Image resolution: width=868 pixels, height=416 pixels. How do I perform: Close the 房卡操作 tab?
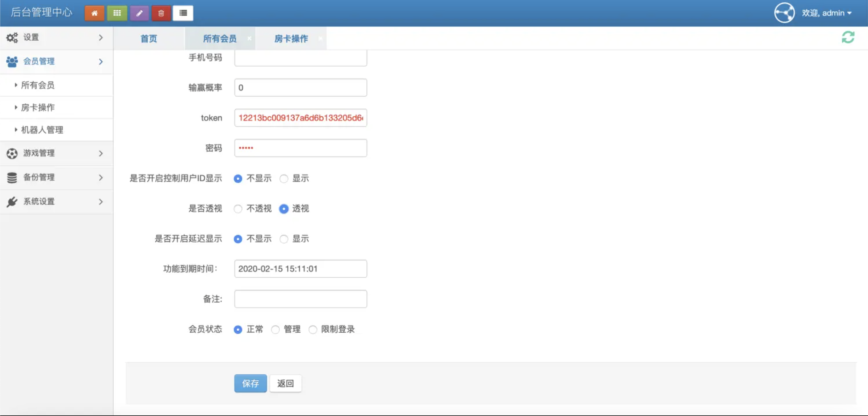tap(320, 38)
